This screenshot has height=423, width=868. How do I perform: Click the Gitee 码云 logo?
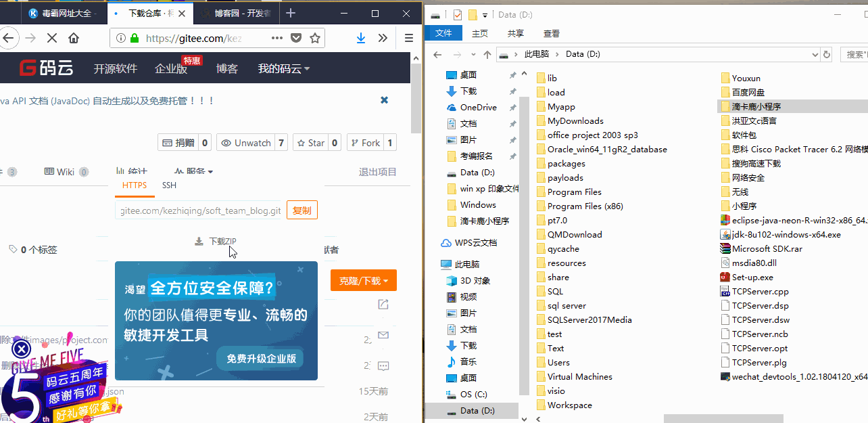(46, 68)
